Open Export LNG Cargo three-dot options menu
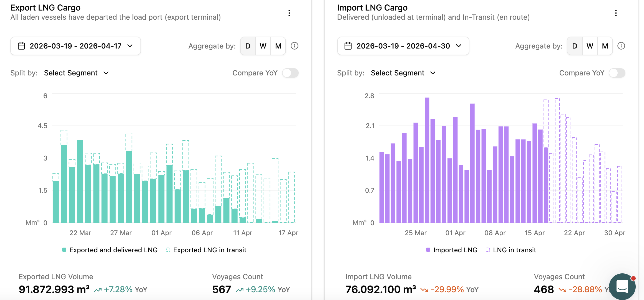 [289, 13]
